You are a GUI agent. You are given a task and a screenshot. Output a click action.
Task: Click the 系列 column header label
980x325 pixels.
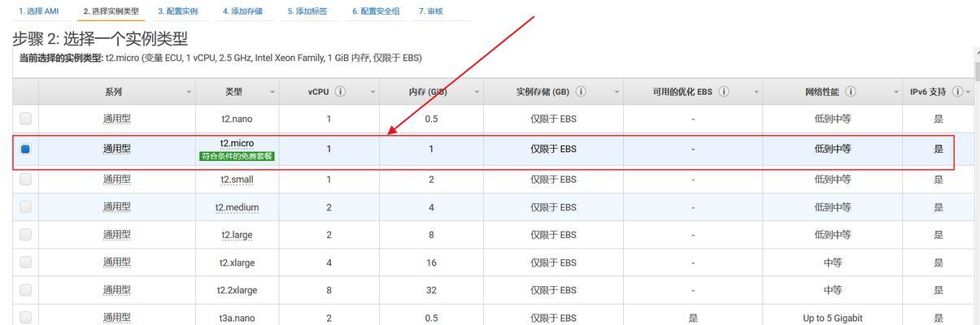(x=113, y=92)
